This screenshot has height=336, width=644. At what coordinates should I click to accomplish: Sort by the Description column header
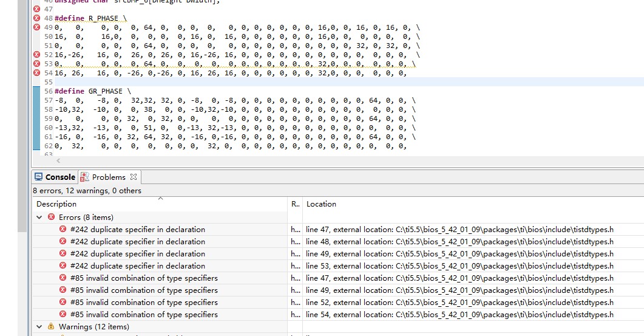(160, 204)
